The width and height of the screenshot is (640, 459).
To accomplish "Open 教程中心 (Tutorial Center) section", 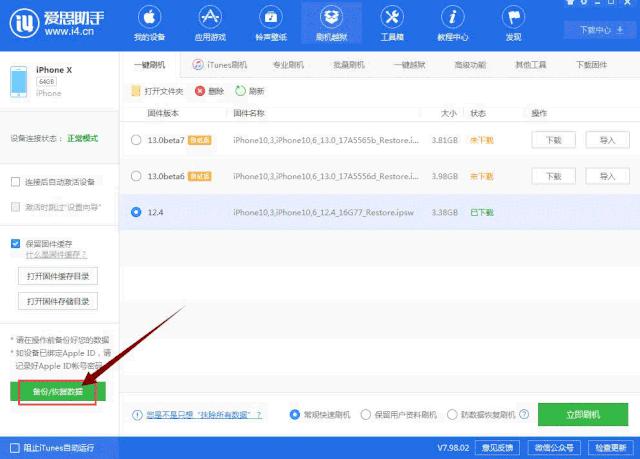I will [453, 24].
